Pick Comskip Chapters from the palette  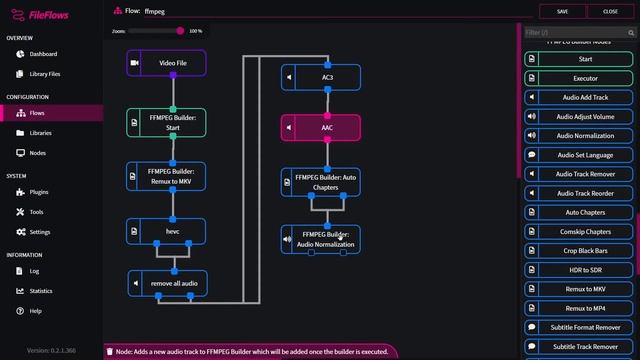pos(579,232)
